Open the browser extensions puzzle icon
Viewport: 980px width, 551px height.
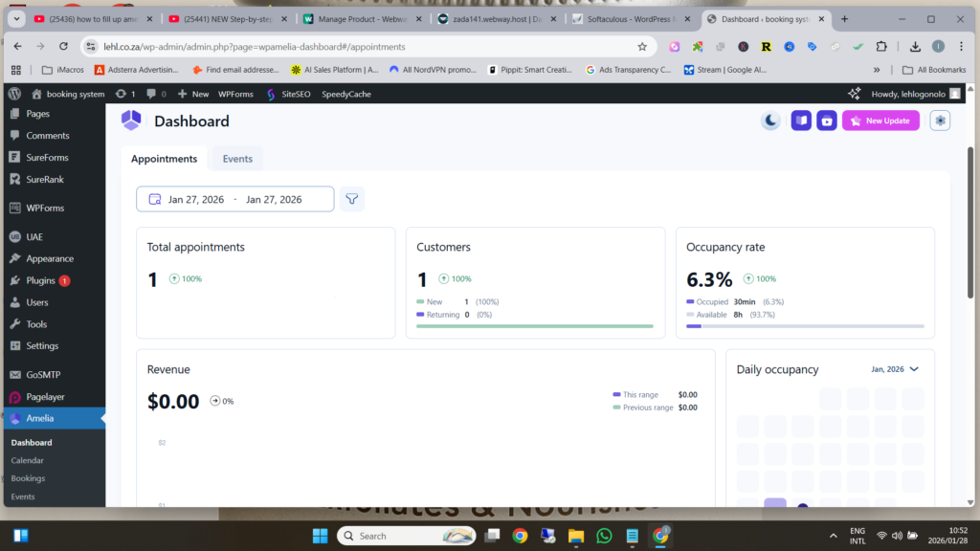pos(881,46)
